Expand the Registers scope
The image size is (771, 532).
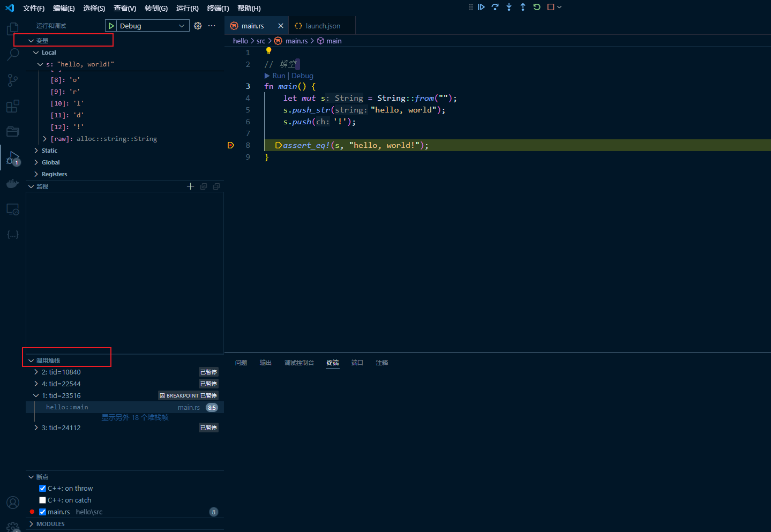pyautogui.click(x=36, y=174)
